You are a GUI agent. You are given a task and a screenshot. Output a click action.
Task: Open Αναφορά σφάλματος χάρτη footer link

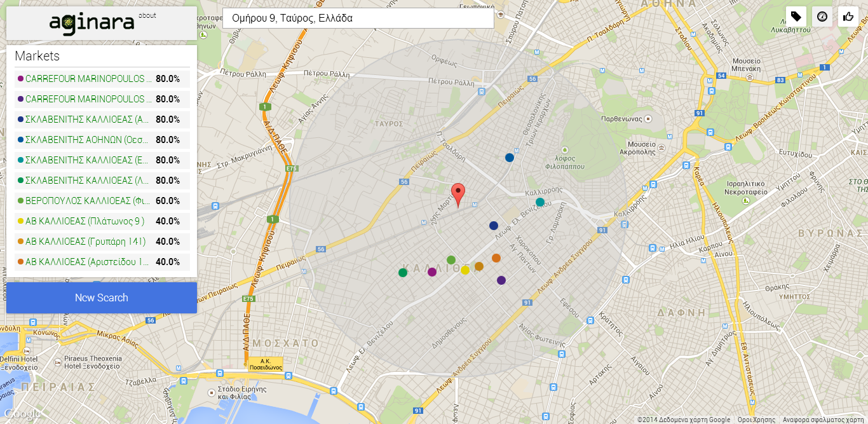(x=824, y=420)
